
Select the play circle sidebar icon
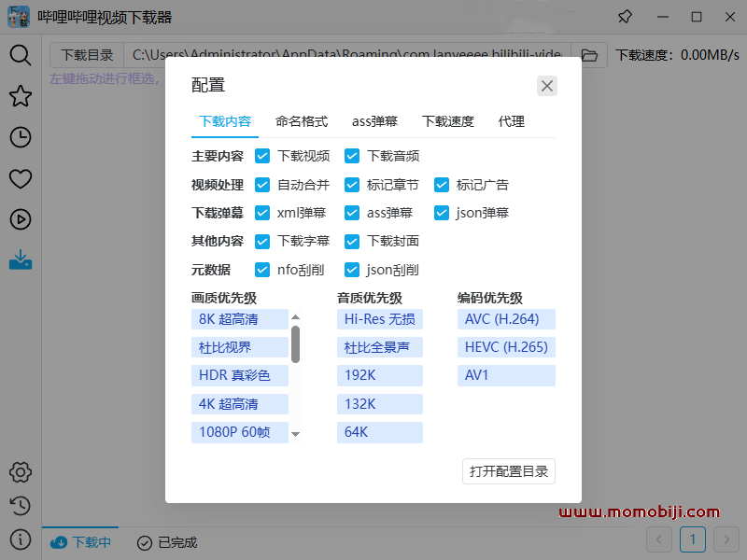point(20,219)
